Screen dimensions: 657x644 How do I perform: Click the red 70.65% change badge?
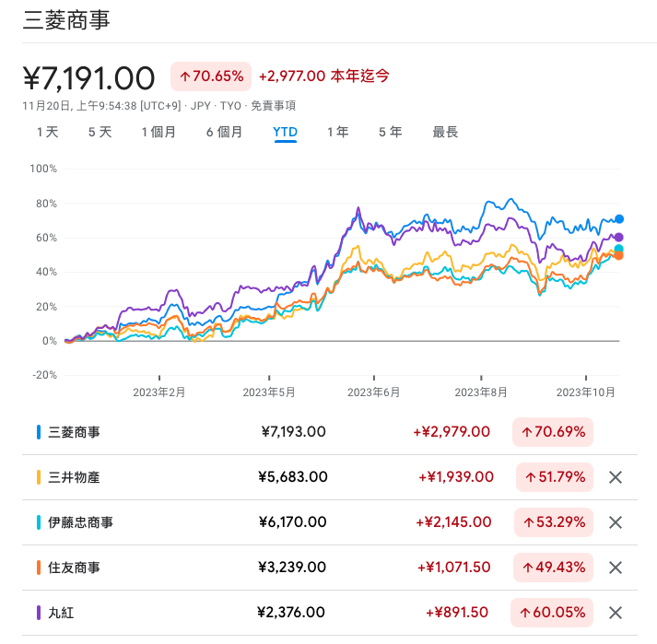[x=211, y=76]
